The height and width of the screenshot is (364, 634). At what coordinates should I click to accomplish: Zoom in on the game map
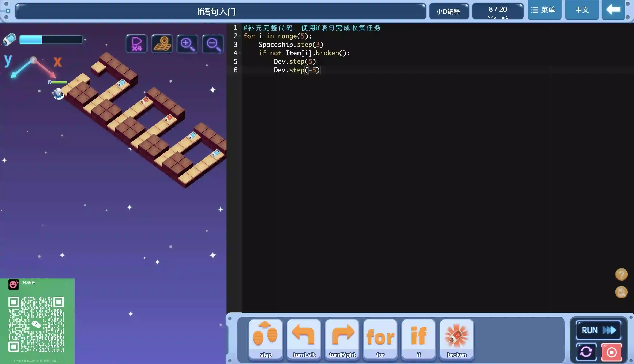click(x=187, y=44)
